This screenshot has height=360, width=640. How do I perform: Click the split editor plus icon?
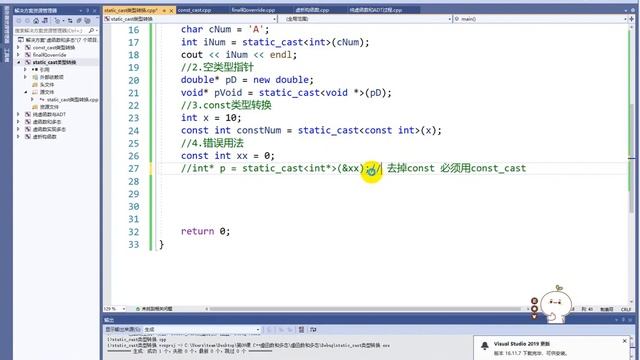[632, 19]
